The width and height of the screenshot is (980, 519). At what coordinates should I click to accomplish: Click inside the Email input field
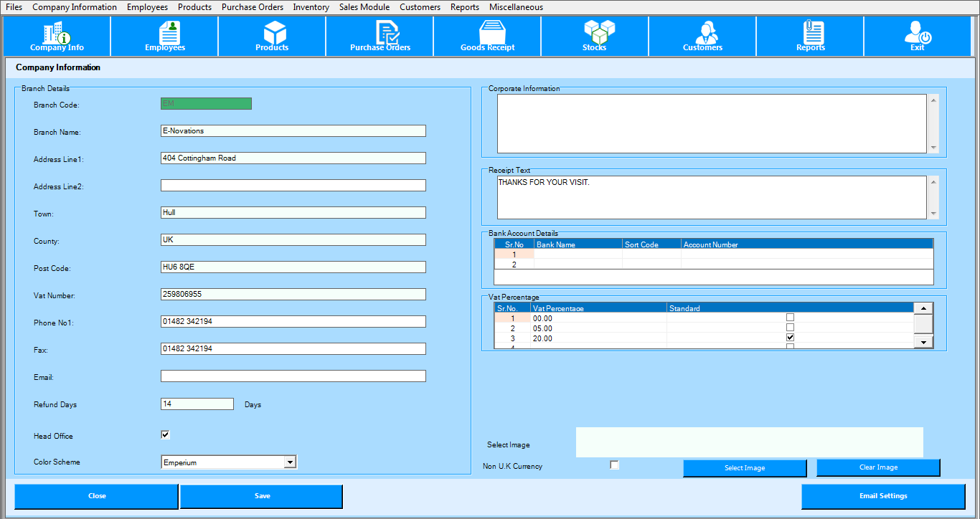pyautogui.click(x=293, y=376)
